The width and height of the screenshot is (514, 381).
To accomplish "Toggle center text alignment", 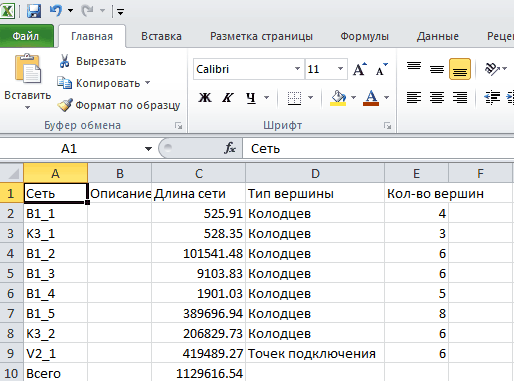I will tap(437, 98).
